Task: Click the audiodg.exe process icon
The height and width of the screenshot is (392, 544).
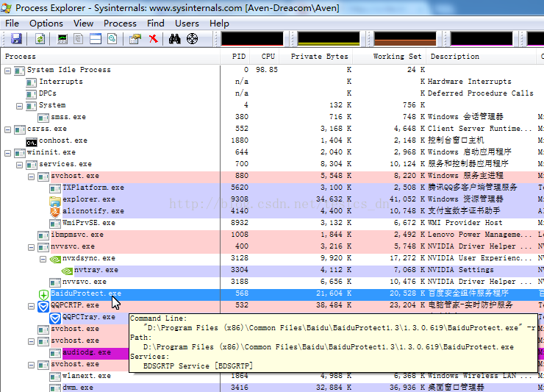Action: coord(55,354)
